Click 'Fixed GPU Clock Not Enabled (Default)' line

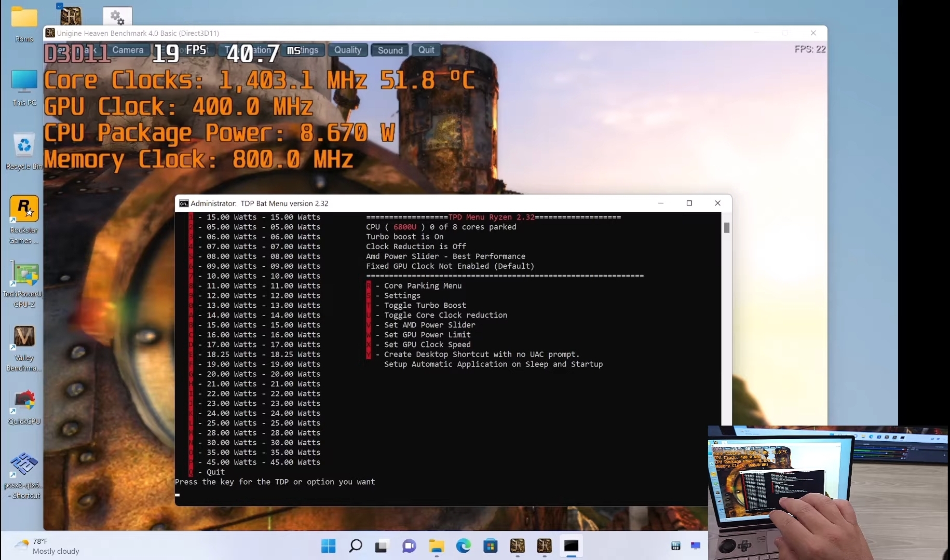tap(450, 266)
